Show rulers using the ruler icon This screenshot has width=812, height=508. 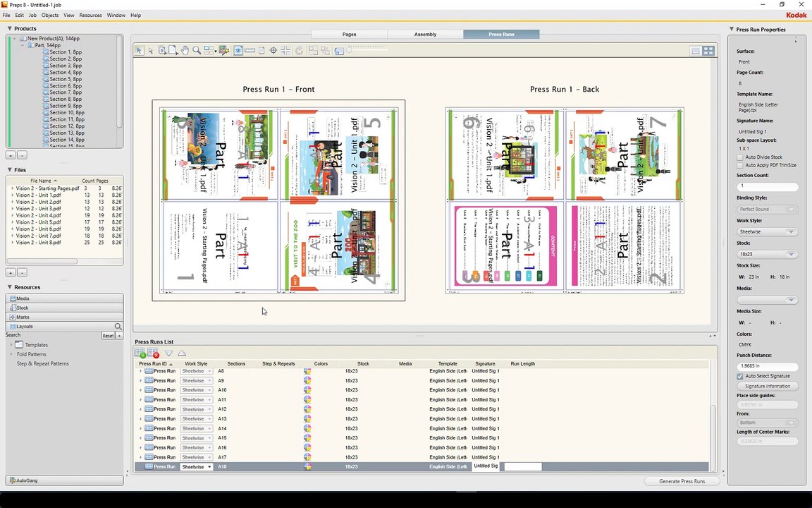coord(250,50)
